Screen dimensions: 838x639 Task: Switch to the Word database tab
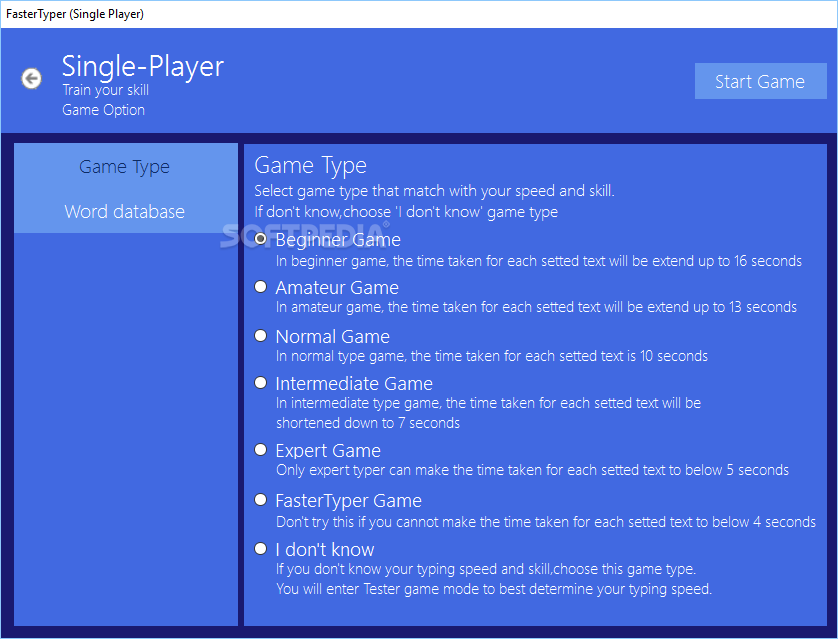coord(125,212)
